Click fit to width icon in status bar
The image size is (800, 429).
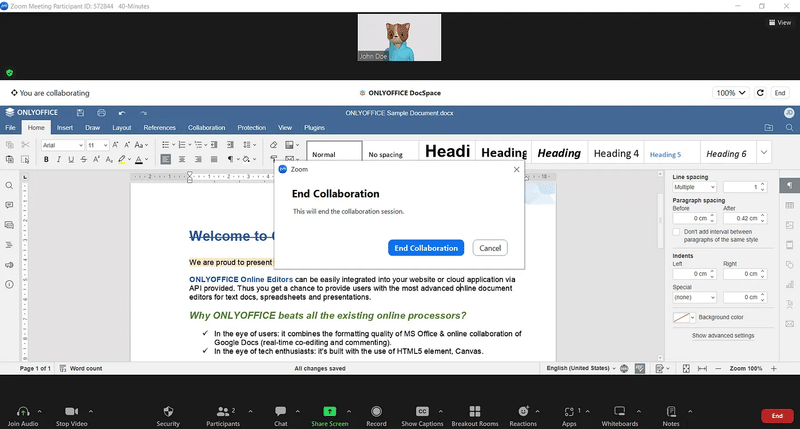tap(703, 368)
